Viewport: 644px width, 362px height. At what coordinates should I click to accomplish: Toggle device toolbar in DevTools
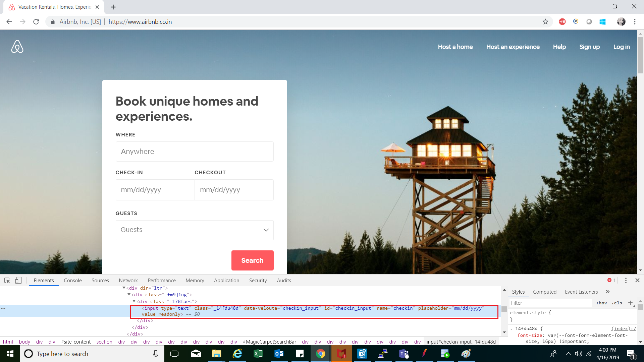pyautogui.click(x=18, y=280)
